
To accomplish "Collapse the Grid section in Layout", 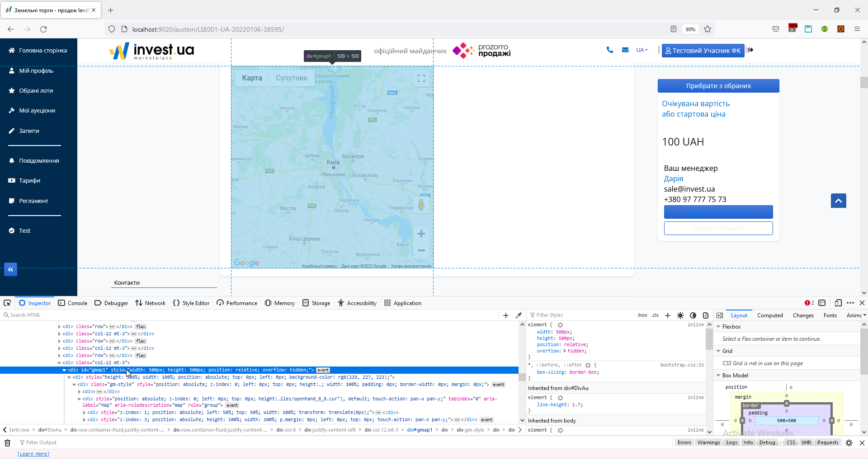I will (x=718, y=351).
